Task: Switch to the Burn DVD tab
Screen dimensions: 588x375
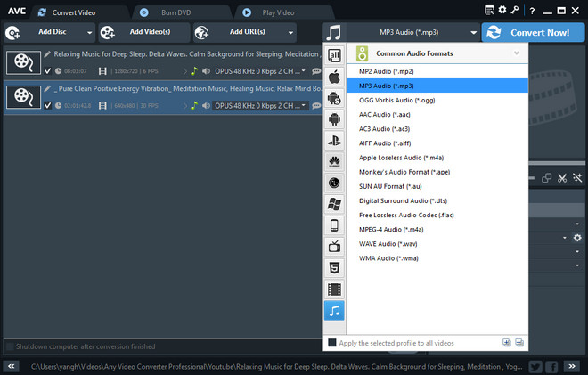Action: 183,12
